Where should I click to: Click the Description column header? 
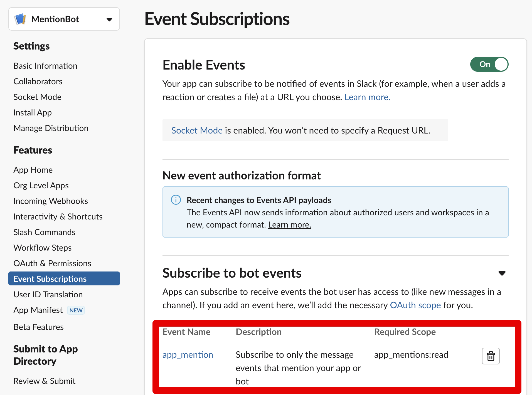coord(259,332)
